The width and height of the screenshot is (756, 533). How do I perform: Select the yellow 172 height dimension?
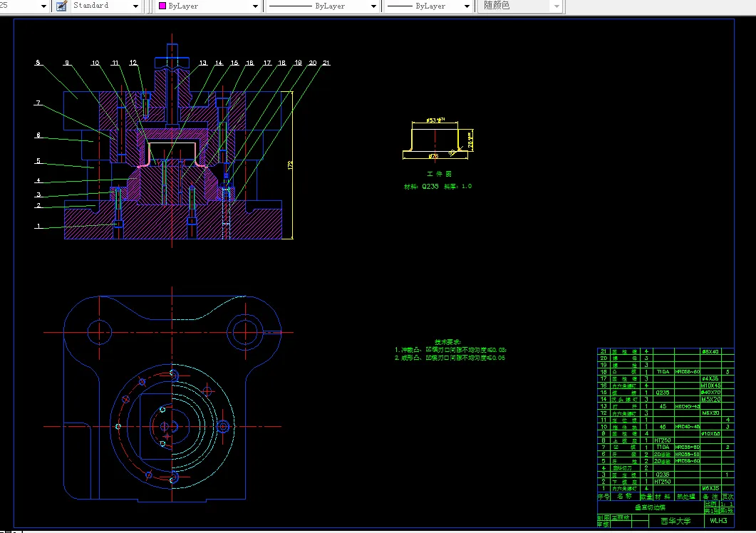click(290, 165)
